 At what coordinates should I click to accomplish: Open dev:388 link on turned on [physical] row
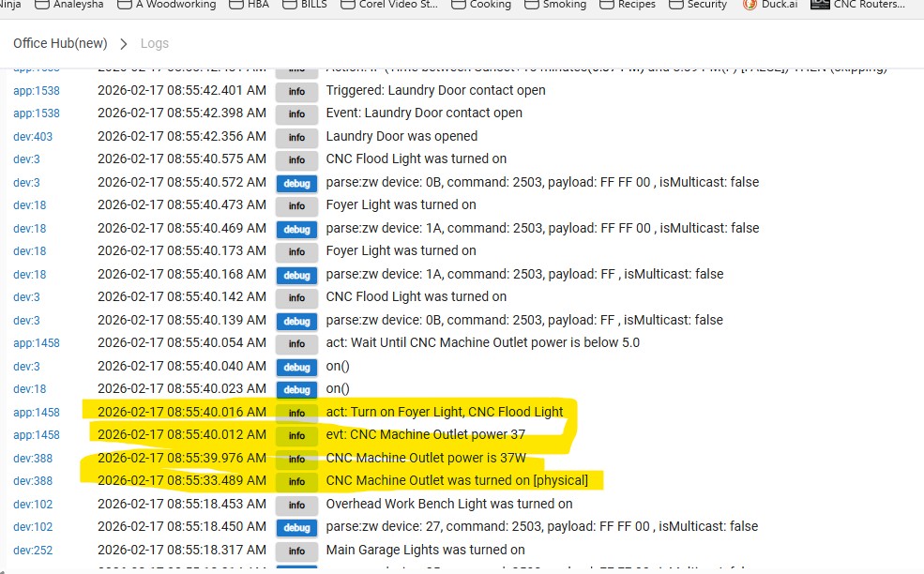click(33, 481)
